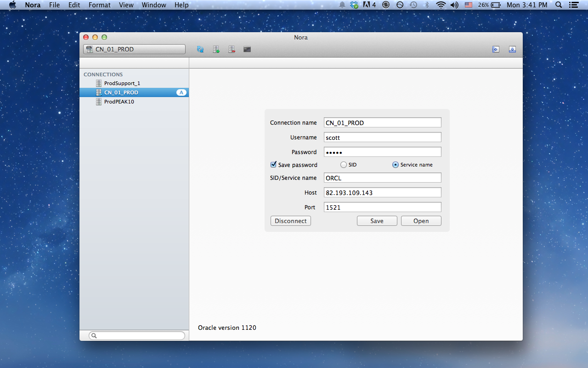Click the US flag input source icon
Image resolution: width=588 pixels, height=368 pixels.
[469, 5]
